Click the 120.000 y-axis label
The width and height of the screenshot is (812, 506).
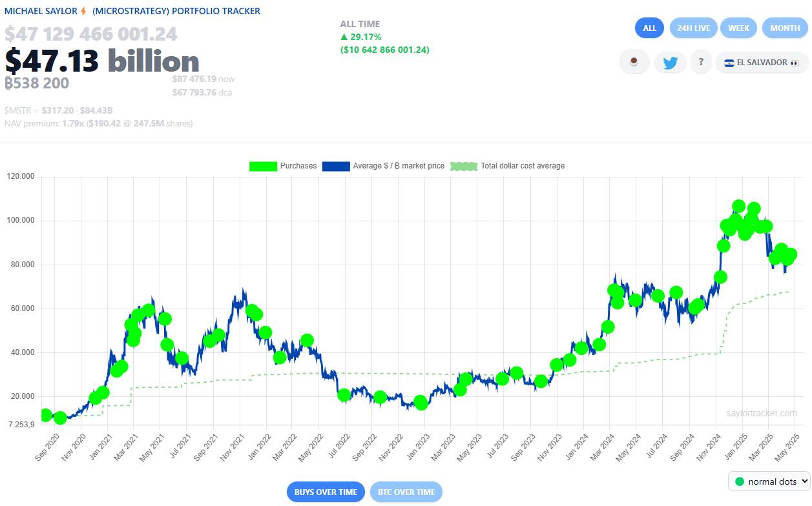pyautogui.click(x=21, y=176)
